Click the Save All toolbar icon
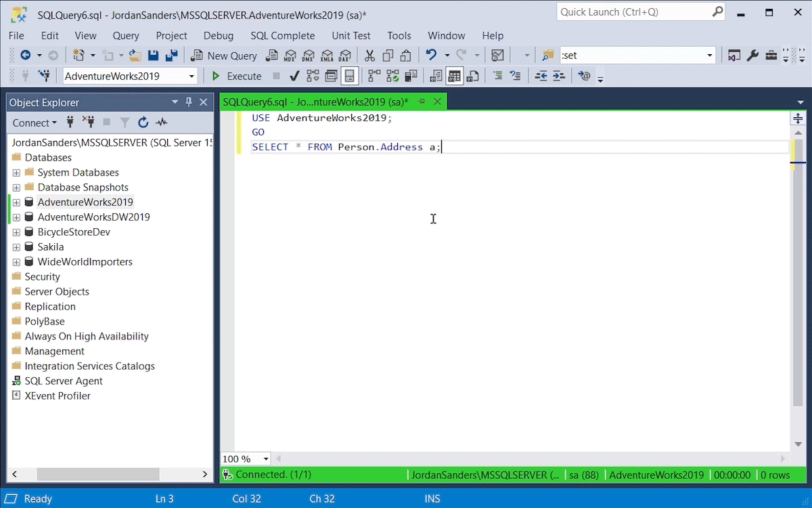 171,56
